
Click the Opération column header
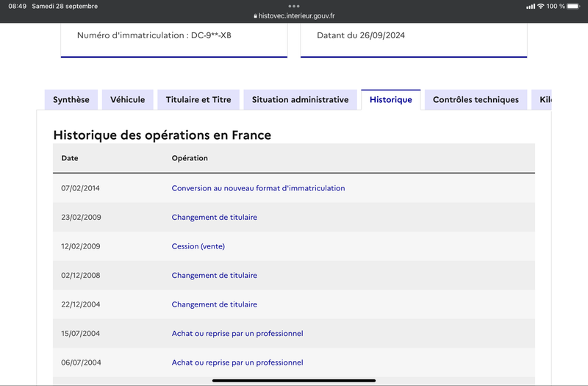(x=190, y=158)
